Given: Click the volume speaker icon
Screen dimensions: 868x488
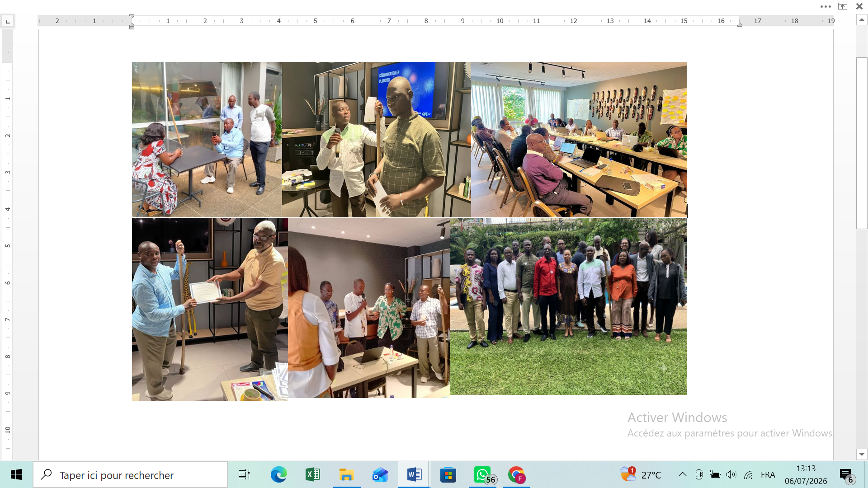Looking at the screenshot, I should coord(731,474).
